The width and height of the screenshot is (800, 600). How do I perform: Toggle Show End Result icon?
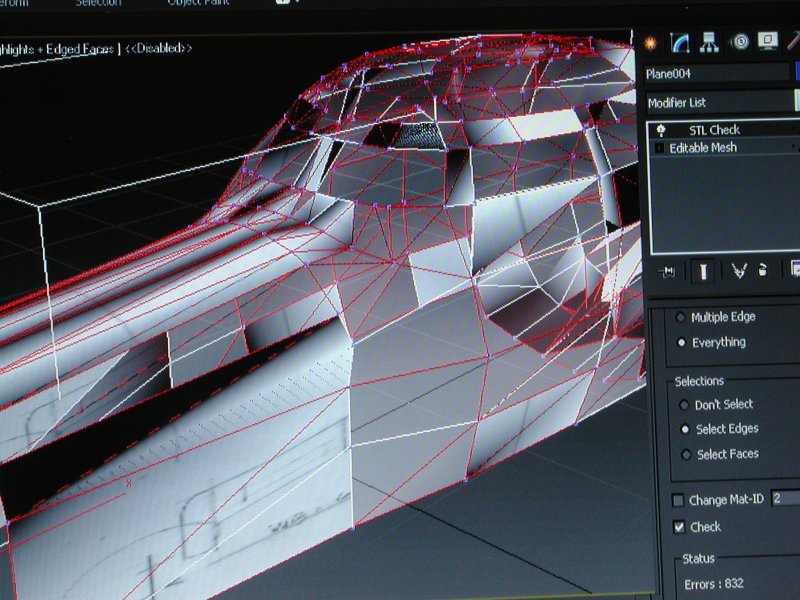pyautogui.click(x=705, y=271)
